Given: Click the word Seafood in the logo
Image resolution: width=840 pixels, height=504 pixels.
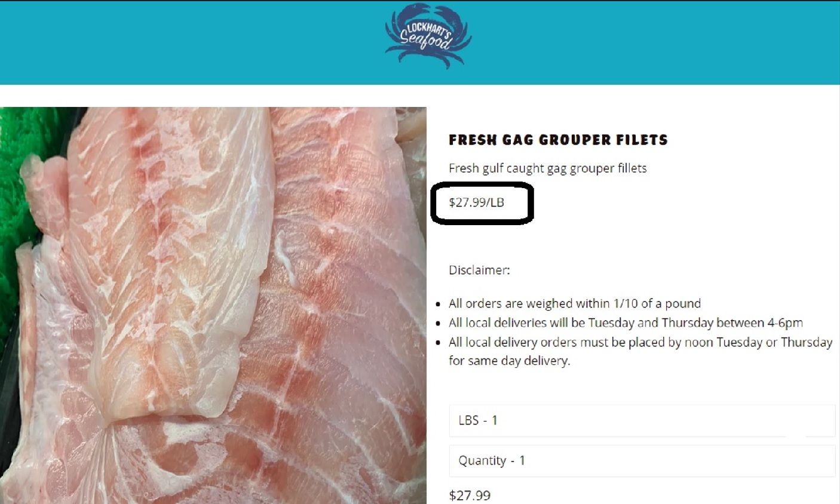Looking at the screenshot, I should pos(425,41).
